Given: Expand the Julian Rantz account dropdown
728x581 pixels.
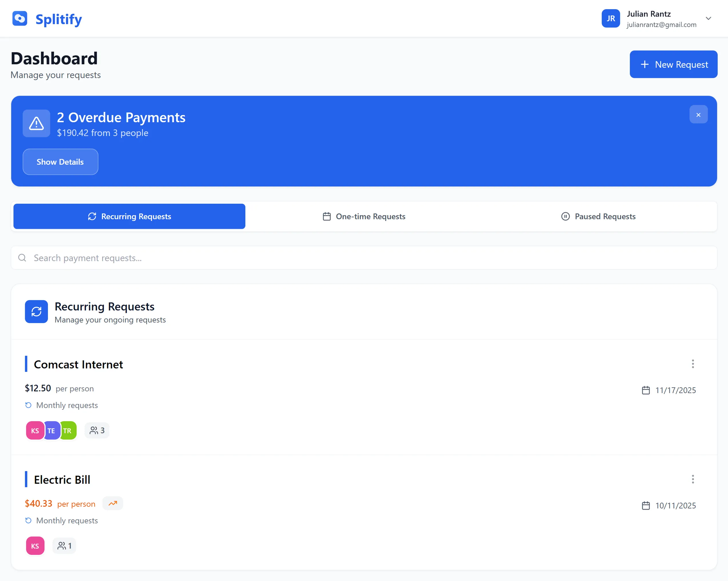Looking at the screenshot, I should 708,19.
